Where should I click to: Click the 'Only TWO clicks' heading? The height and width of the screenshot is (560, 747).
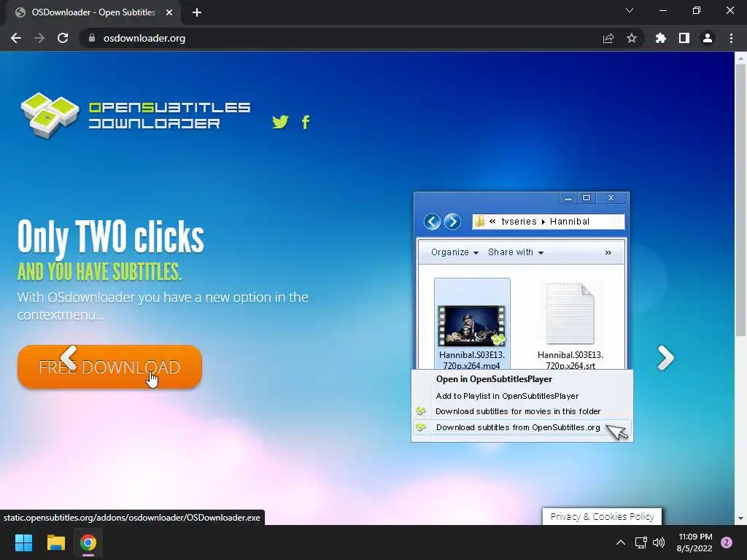pos(111,237)
